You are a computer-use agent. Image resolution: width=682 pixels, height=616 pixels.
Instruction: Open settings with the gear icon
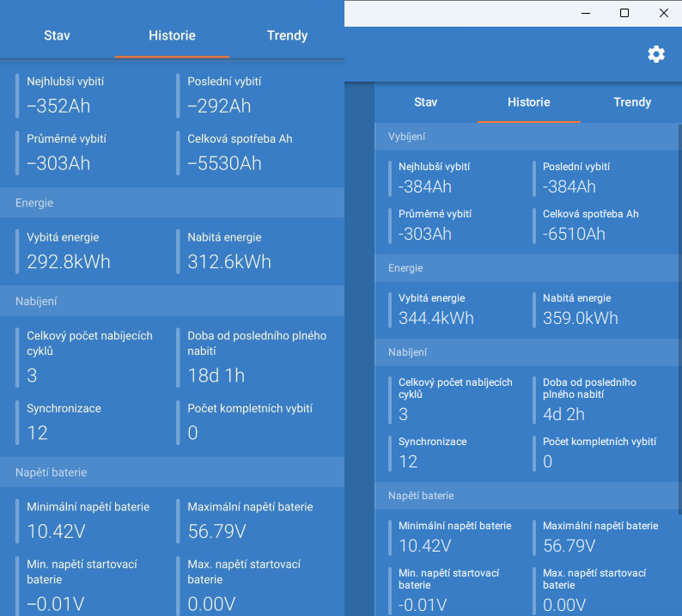pos(656,54)
